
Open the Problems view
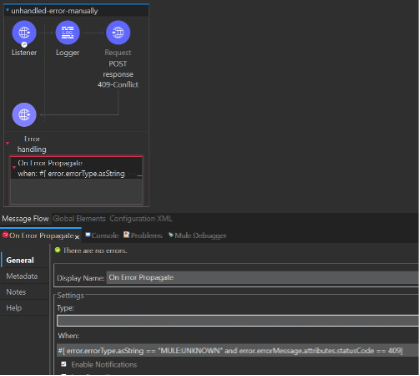(x=143, y=235)
